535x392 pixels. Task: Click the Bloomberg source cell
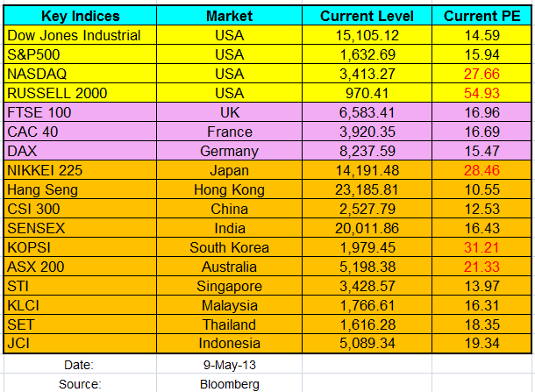click(229, 383)
